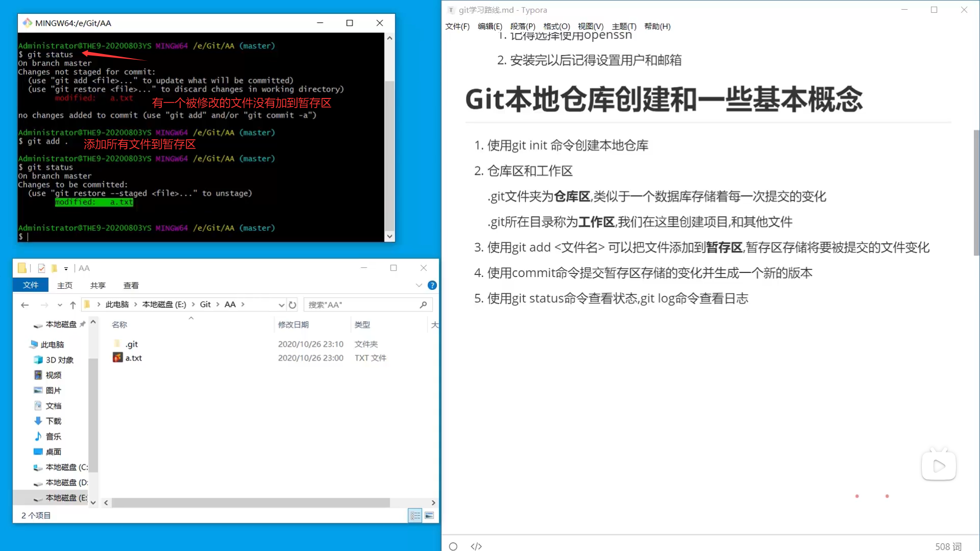Click the refresh icon beside the address bar
The width and height of the screenshot is (980, 551).
292,305
